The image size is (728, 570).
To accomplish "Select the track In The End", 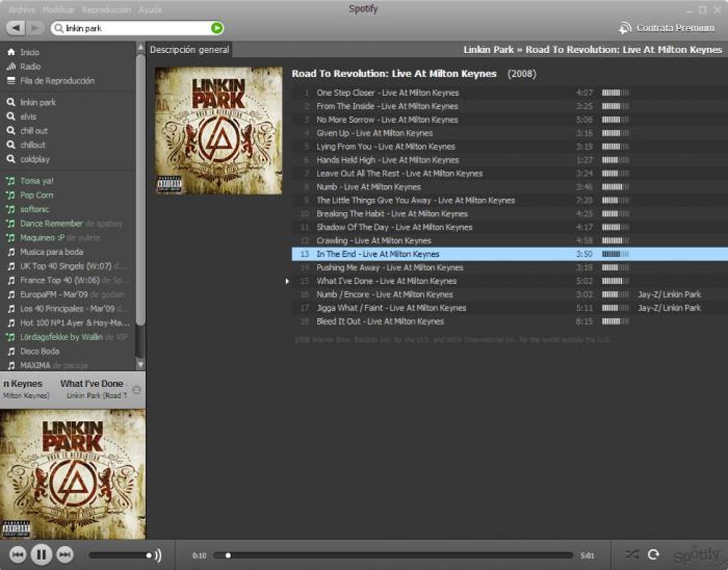I will (378, 254).
